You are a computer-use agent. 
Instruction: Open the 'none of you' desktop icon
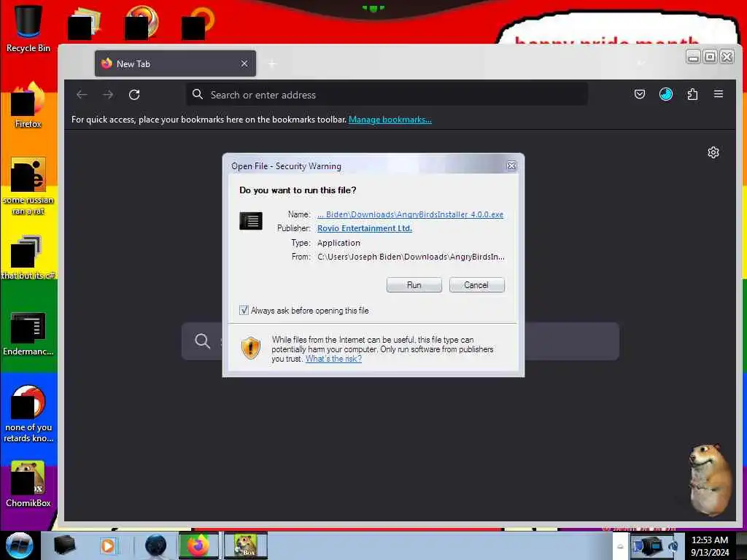tap(28, 413)
